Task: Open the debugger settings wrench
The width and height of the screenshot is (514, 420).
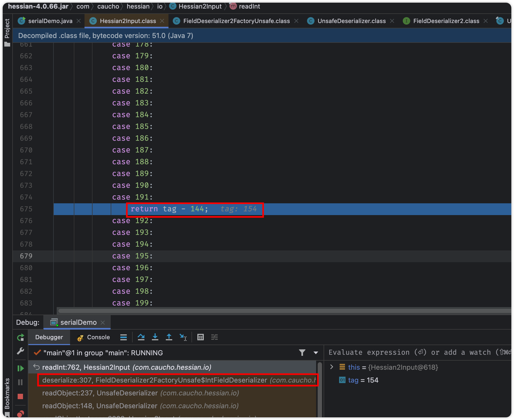Action: [21, 351]
